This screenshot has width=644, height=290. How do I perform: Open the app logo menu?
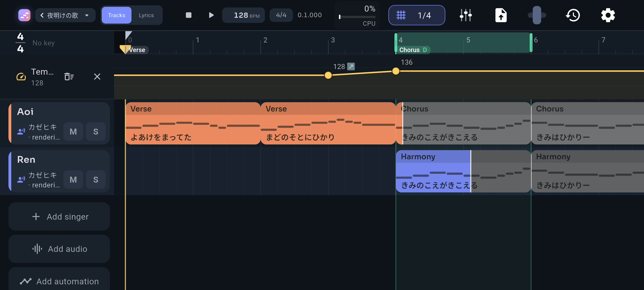[24, 15]
